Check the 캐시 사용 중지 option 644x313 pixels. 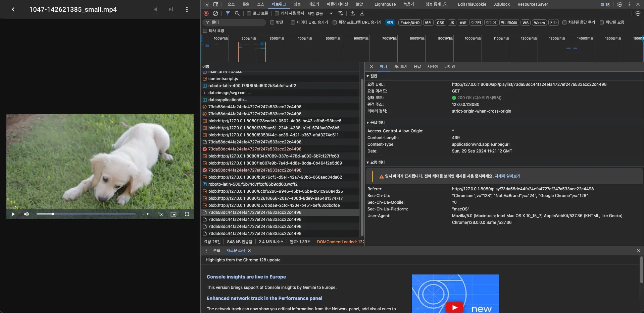[x=277, y=13]
